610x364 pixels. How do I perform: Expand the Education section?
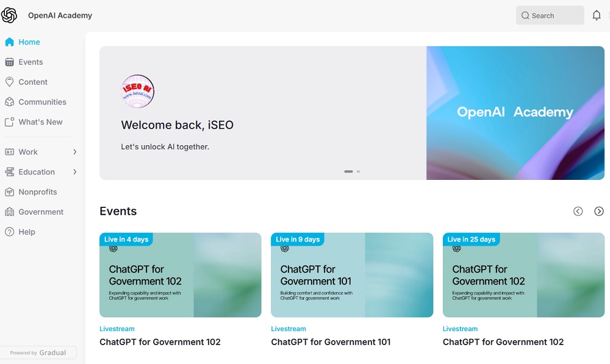click(74, 171)
